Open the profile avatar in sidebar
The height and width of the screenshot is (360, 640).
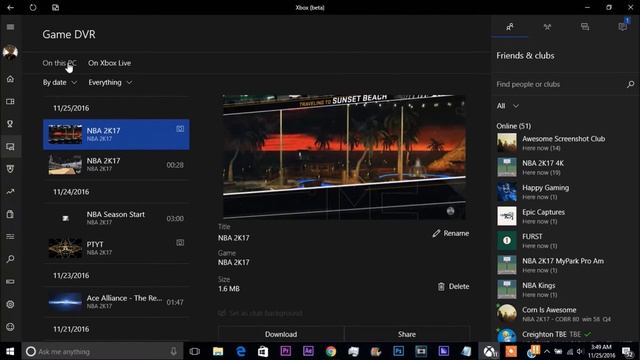tap(10, 52)
